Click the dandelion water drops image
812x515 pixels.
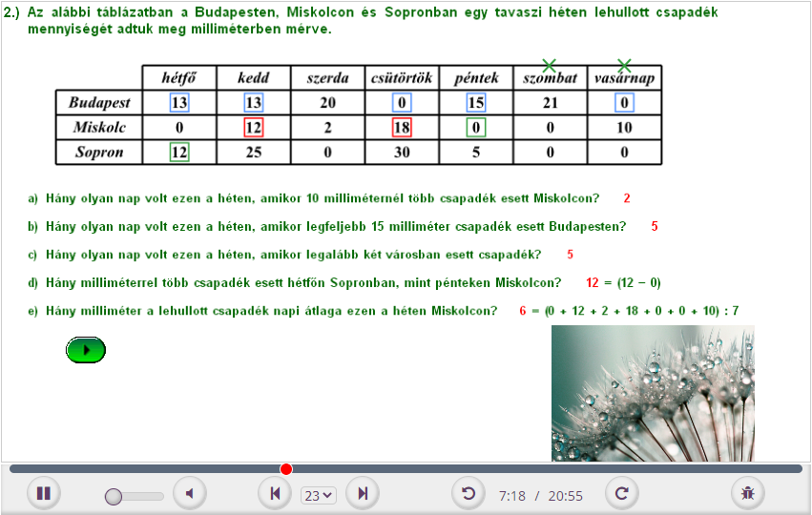653,393
